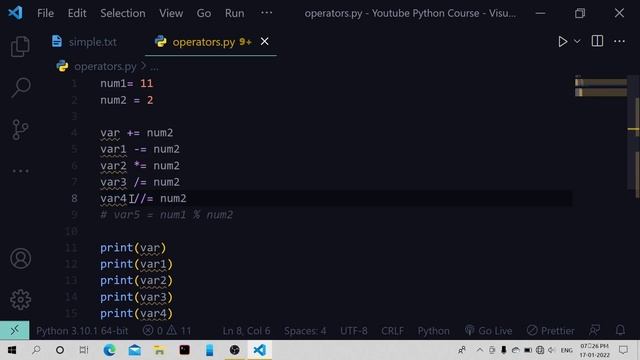
Task: Select Python 3.10.1 64-bit interpreter
Action: click(82, 331)
